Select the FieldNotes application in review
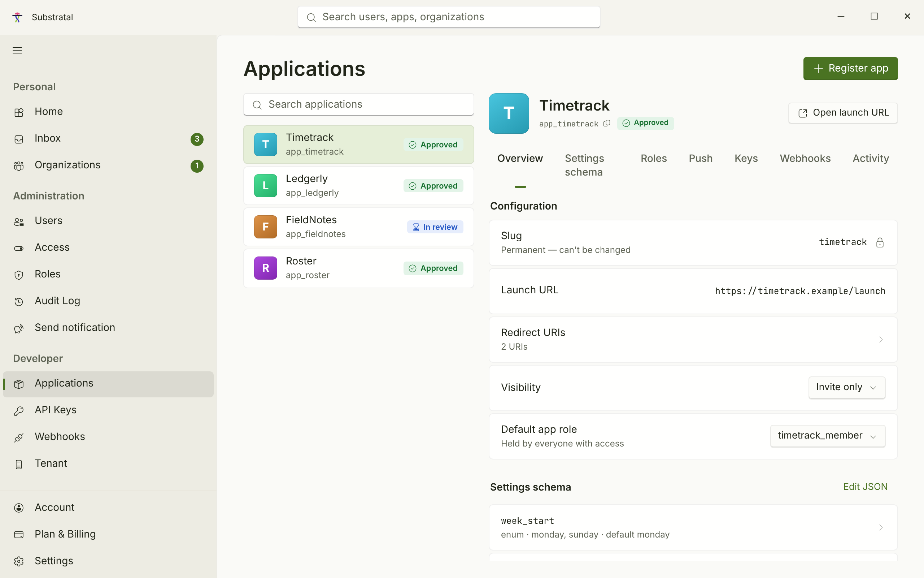Viewport: 924px width, 578px height. tap(358, 227)
